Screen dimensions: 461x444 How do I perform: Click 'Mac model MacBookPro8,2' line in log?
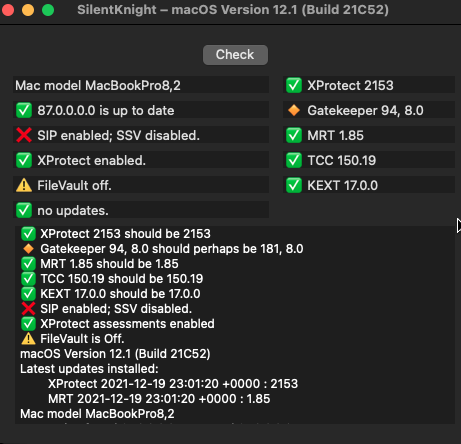click(97, 414)
